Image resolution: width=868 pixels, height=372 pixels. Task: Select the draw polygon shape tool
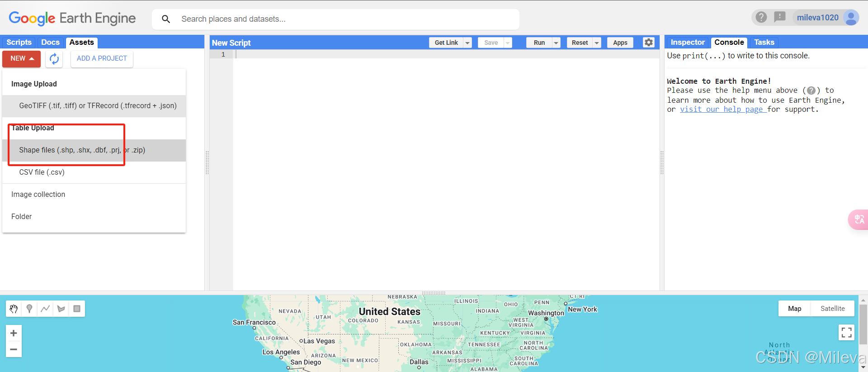pos(61,309)
